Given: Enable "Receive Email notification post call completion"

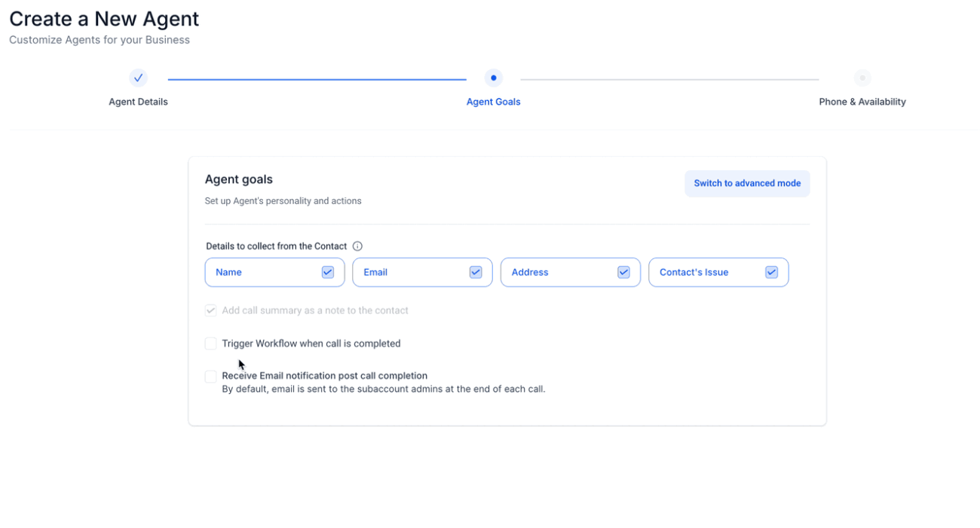Looking at the screenshot, I should (210, 376).
